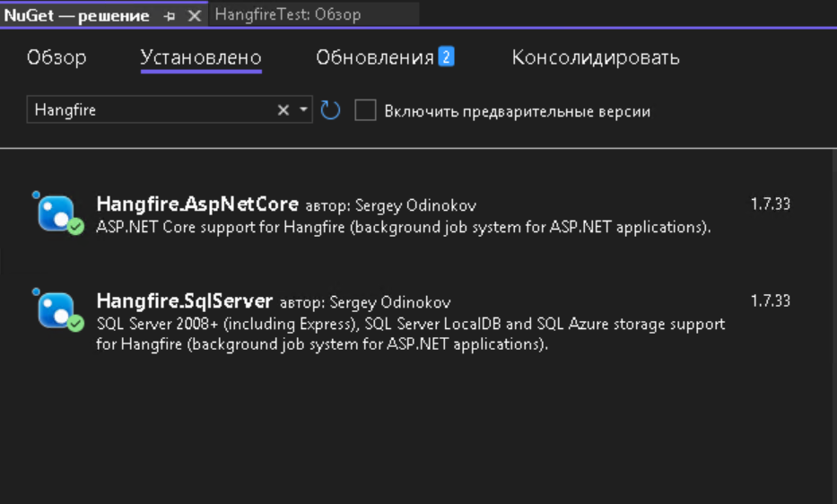Open the Обзор browse tab

57,57
